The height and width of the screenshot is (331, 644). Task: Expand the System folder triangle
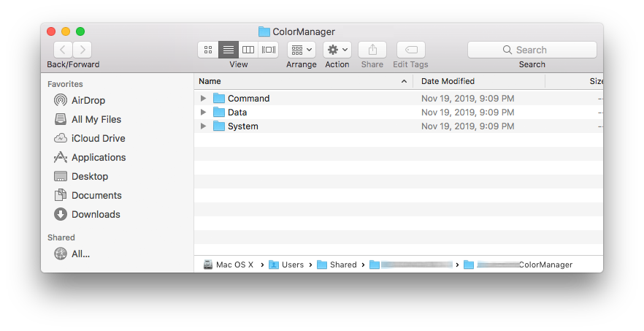(x=204, y=126)
